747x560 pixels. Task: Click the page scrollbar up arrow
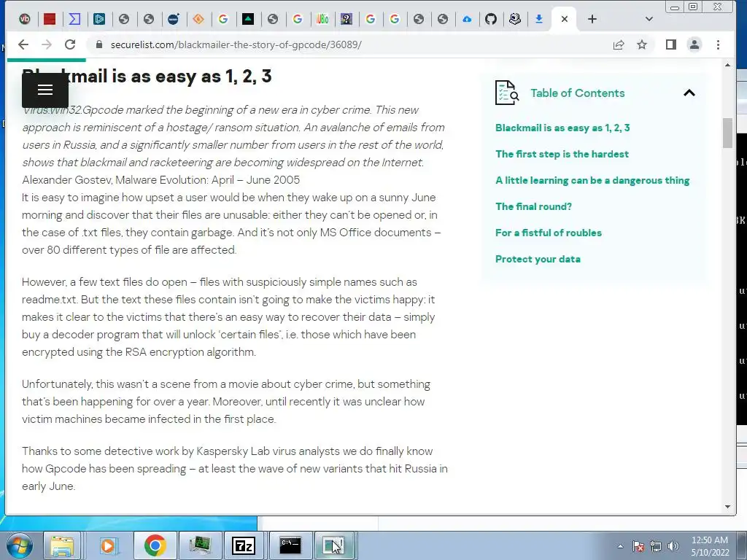pos(727,65)
